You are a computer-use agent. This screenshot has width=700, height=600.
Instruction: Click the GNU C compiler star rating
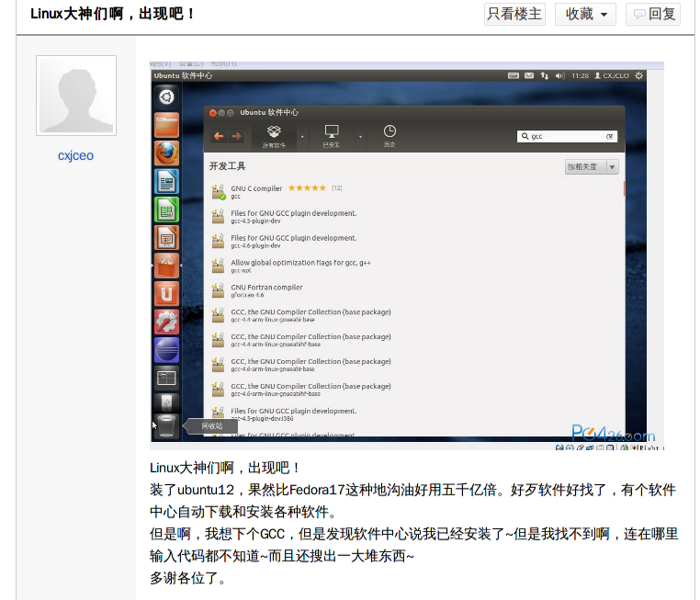pos(307,188)
